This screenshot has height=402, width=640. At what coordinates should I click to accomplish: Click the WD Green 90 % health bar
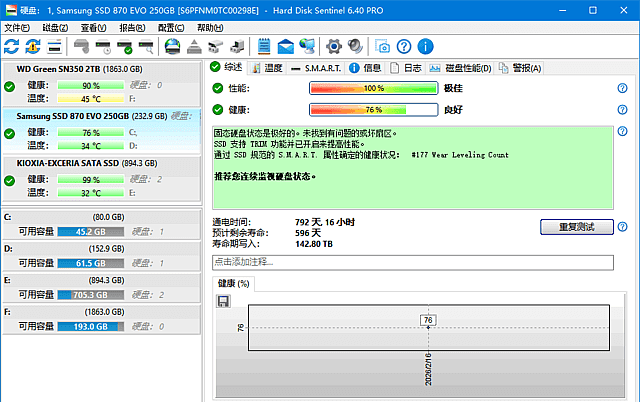[91, 85]
